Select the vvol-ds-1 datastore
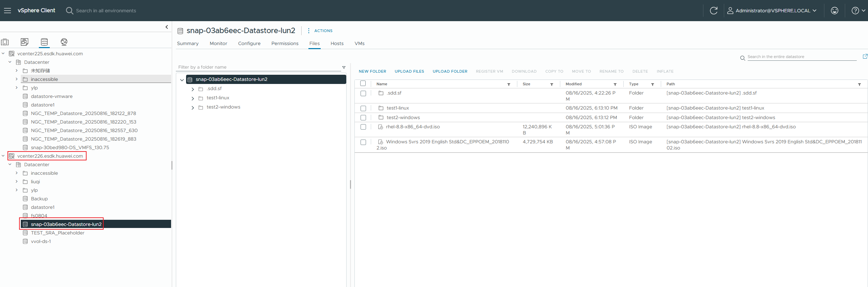 pos(41,241)
